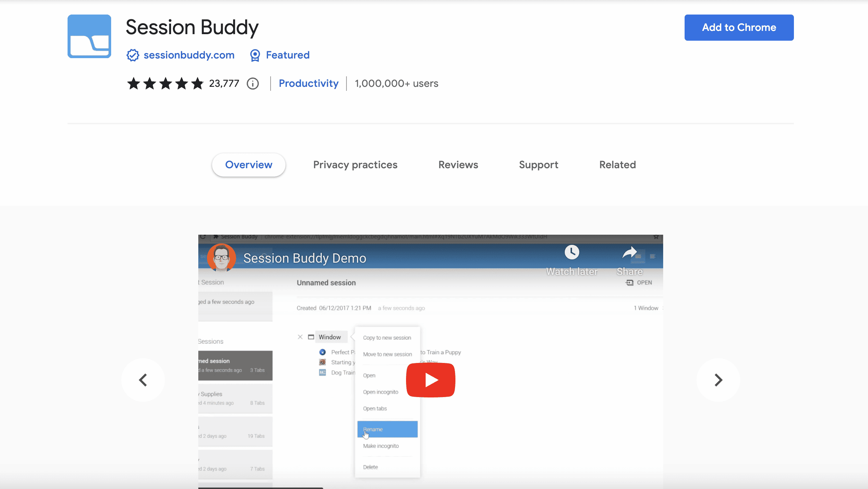868x489 pixels.
Task: Click the Featured award ribbon icon
Action: click(255, 55)
